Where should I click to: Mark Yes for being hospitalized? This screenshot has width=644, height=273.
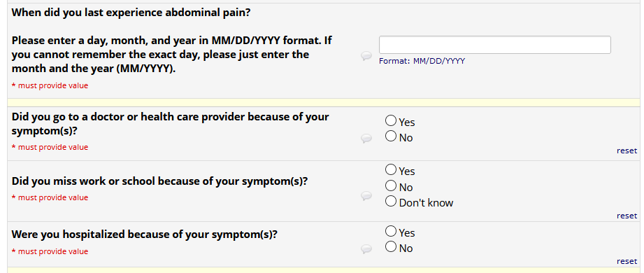(391, 232)
